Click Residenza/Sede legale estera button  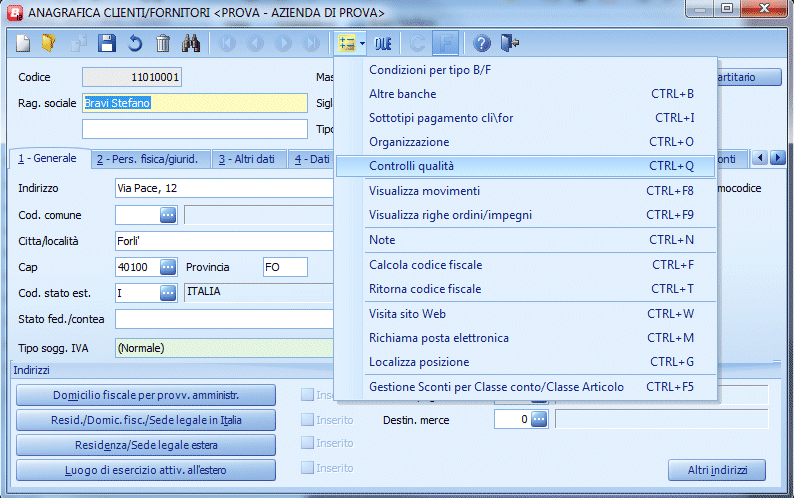(146, 445)
